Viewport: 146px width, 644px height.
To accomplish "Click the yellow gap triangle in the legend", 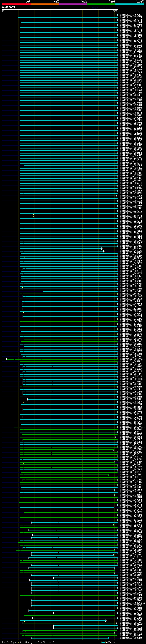I will [x=19, y=642].
